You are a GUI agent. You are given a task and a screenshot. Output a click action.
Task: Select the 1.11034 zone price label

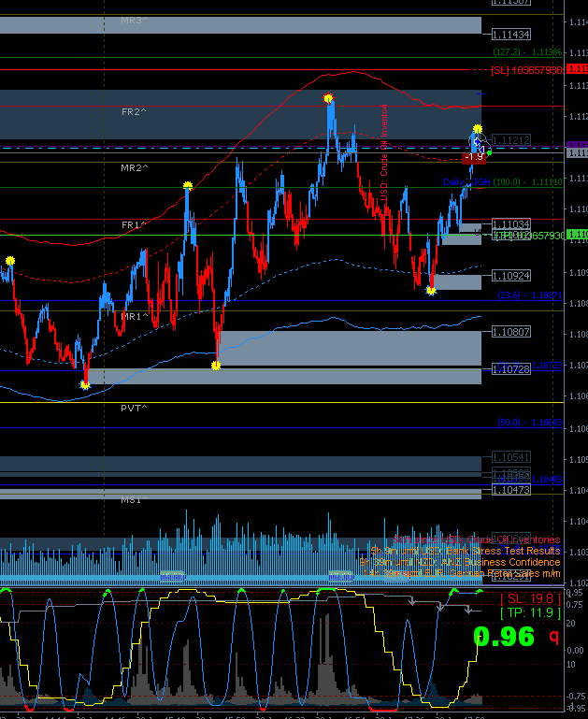(511, 224)
